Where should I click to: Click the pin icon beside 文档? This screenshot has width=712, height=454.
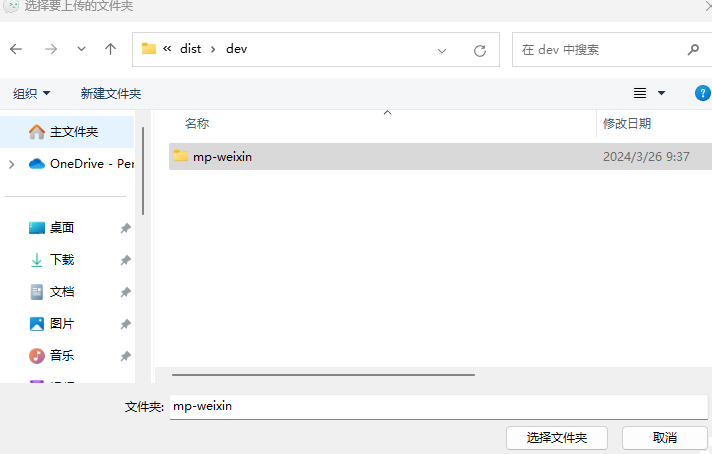[125, 292]
